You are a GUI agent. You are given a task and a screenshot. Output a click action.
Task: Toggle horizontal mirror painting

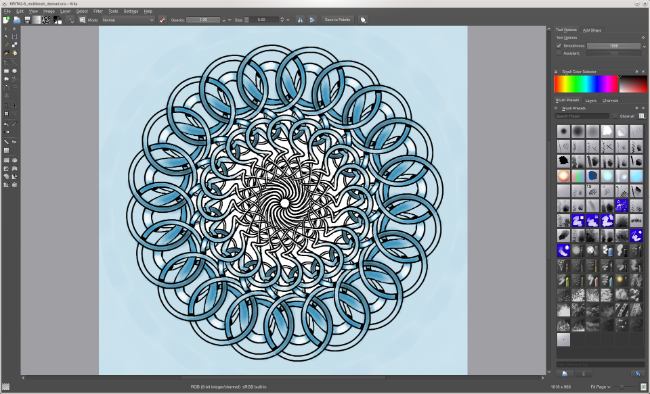300,19
